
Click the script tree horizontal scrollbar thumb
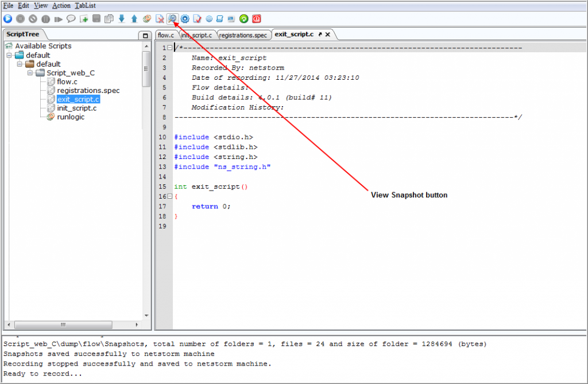coord(63,324)
